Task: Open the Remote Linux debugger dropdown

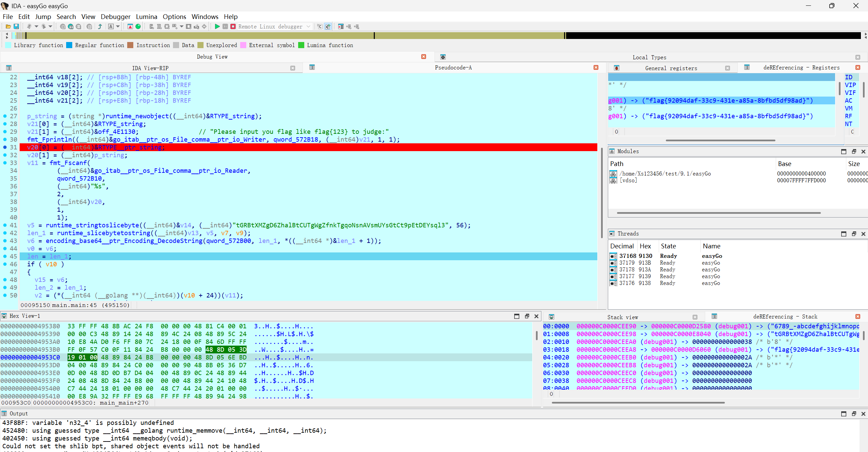Action: (x=308, y=26)
